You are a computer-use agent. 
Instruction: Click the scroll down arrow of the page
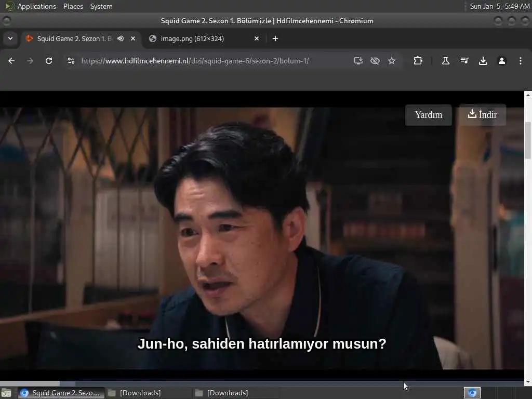(x=528, y=382)
